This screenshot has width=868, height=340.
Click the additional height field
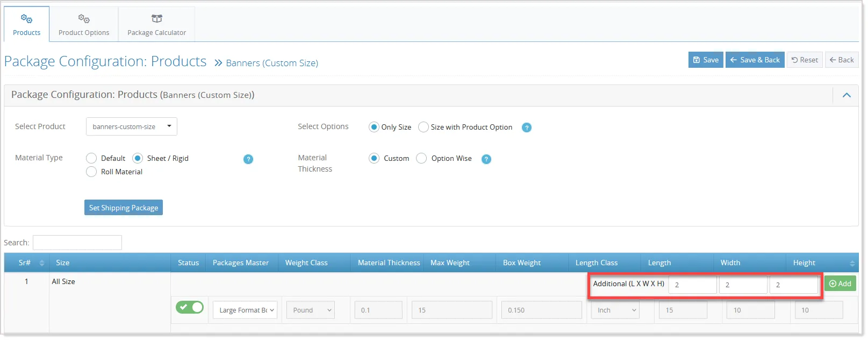[794, 285]
